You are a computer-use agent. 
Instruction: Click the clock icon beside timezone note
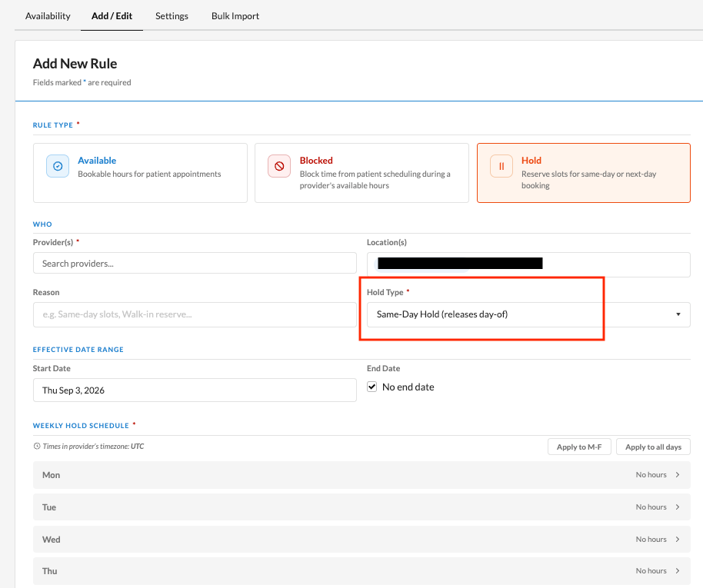pos(37,447)
